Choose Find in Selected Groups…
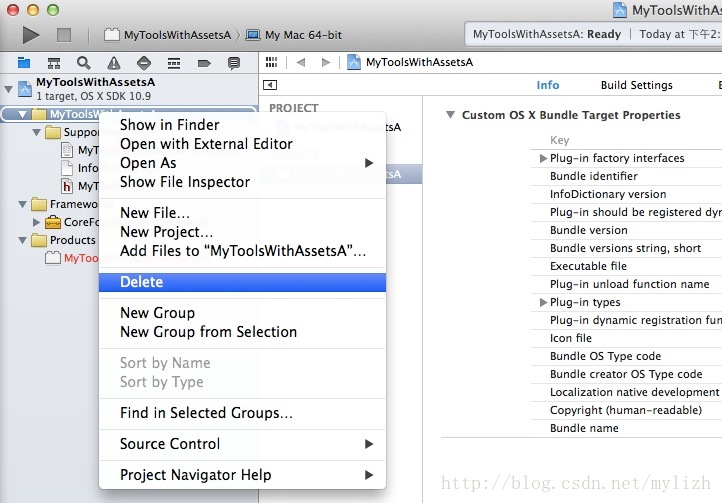Image resolution: width=722 pixels, height=503 pixels. (x=242, y=413)
